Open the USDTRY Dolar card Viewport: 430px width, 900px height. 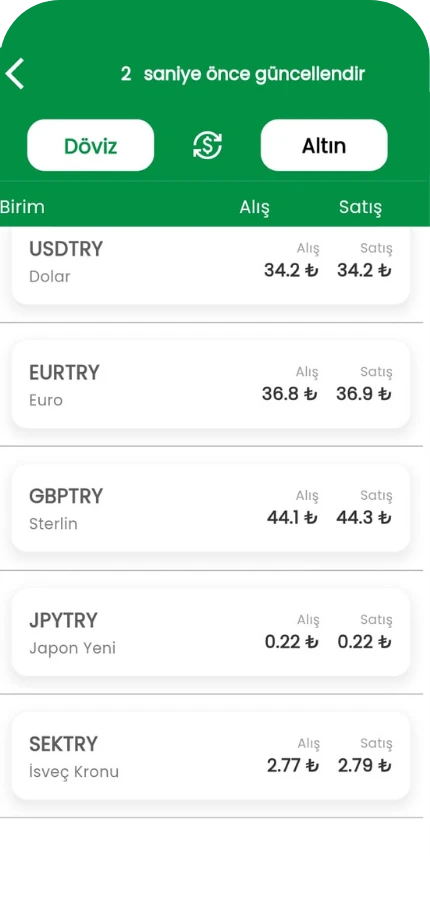tap(211, 266)
